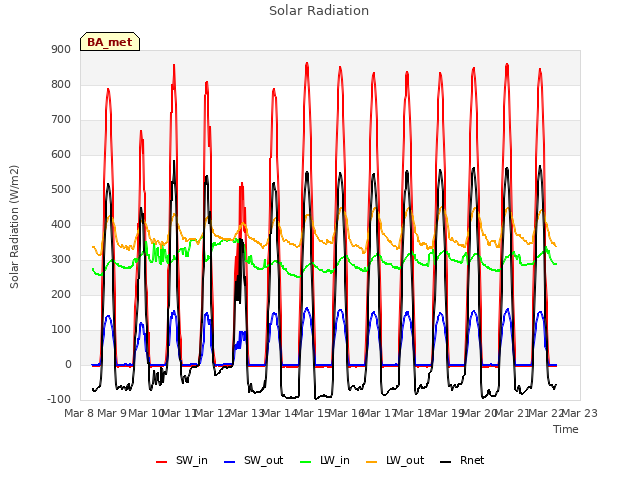Click the Mar 8 x-axis date label
This screenshot has width=640, height=480.
[x=80, y=413]
